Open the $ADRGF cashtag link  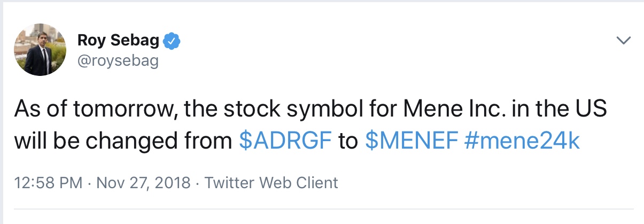click(286, 141)
